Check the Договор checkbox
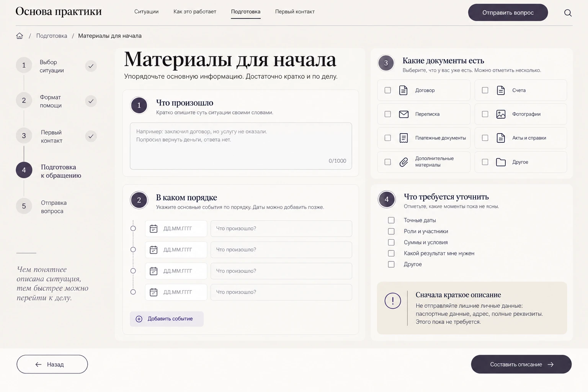 pyautogui.click(x=388, y=90)
